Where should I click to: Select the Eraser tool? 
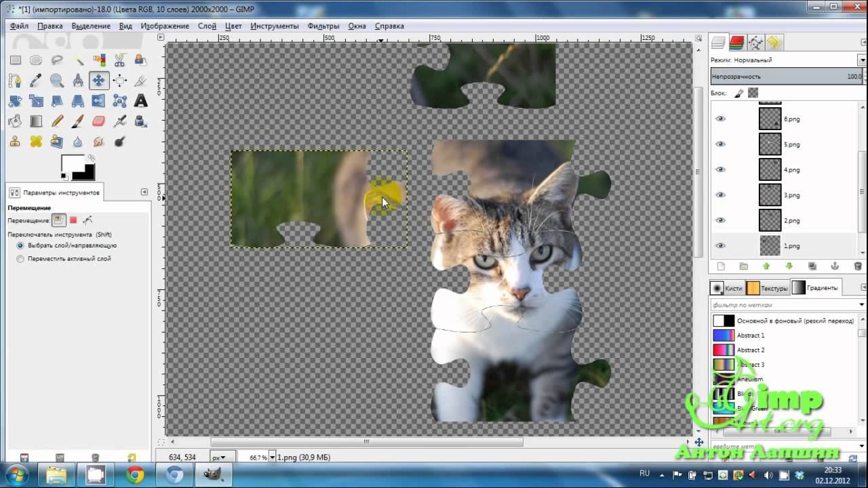[99, 121]
